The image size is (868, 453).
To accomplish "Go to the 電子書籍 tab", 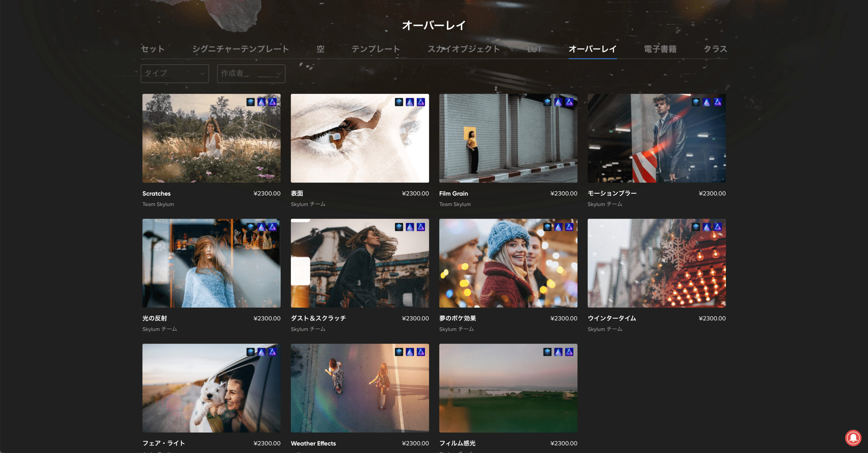I will point(660,49).
